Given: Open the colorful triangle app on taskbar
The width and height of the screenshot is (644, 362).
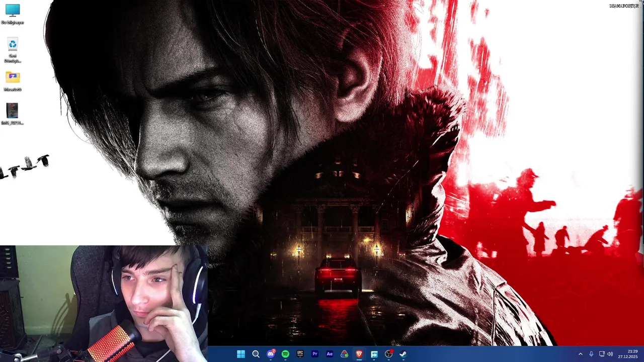Looking at the screenshot, I should (x=344, y=354).
